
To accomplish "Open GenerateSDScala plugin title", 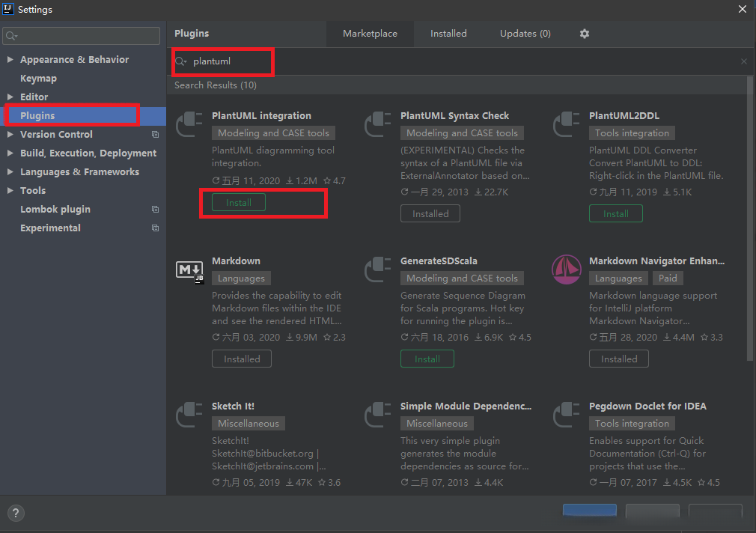I will [x=439, y=261].
